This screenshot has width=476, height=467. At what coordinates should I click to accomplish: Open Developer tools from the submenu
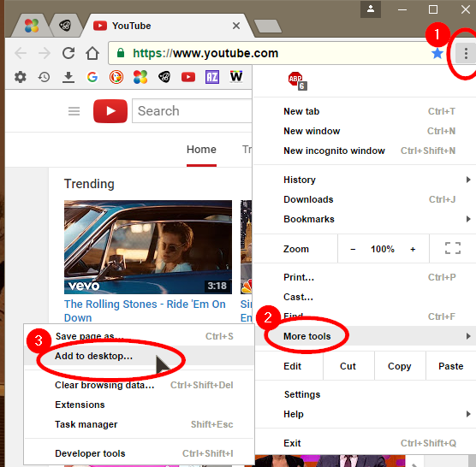pos(139,453)
